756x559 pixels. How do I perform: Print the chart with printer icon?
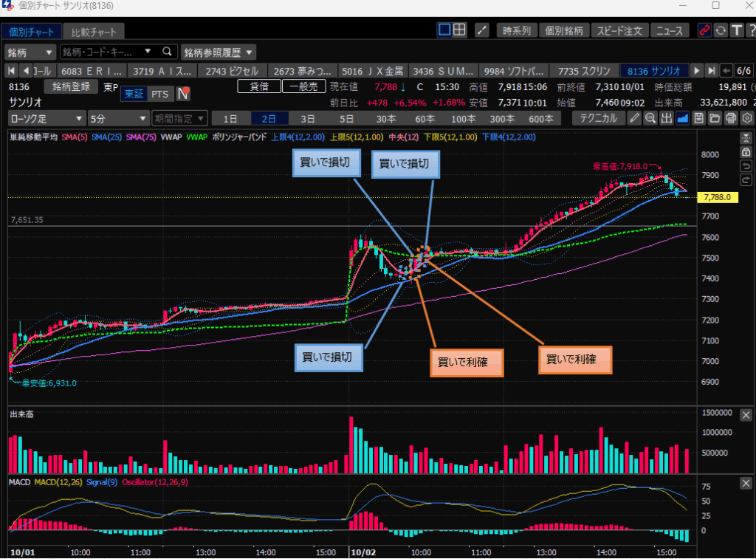tap(731, 118)
